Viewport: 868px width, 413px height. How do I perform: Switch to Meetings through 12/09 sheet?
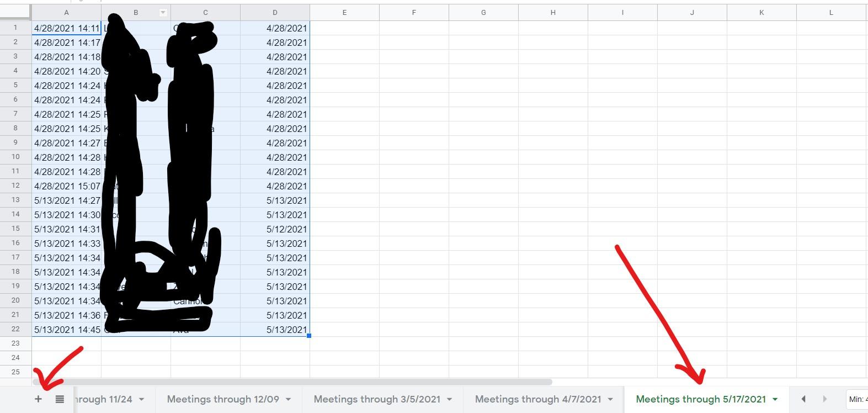pyautogui.click(x=223, y=399)
